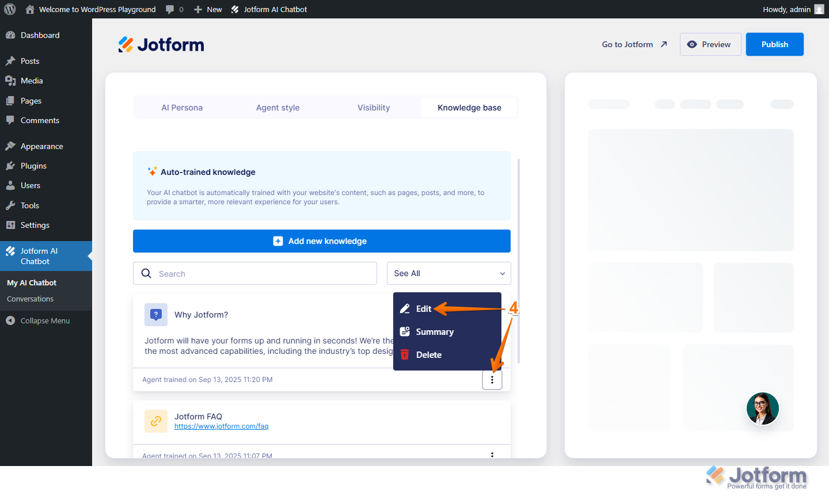Click the plus icon on Add new knowledge
The width and height of the screenshot is (829, 504).
coord(278,241)
